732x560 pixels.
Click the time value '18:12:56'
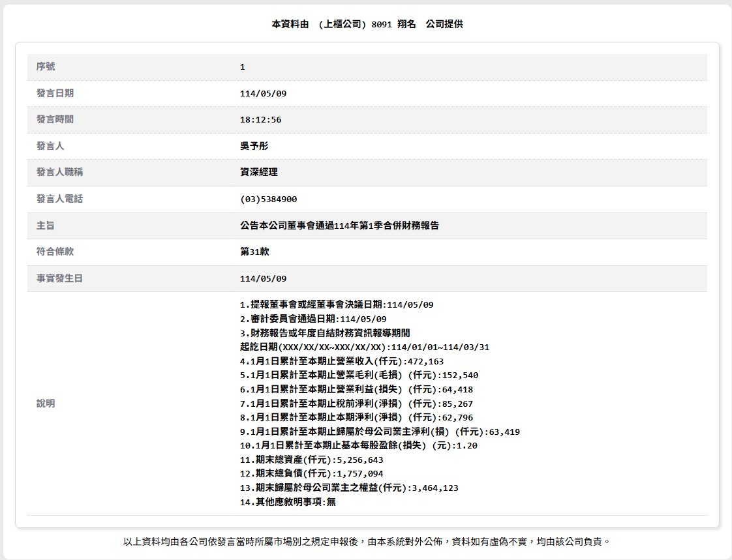coord(260,120)
